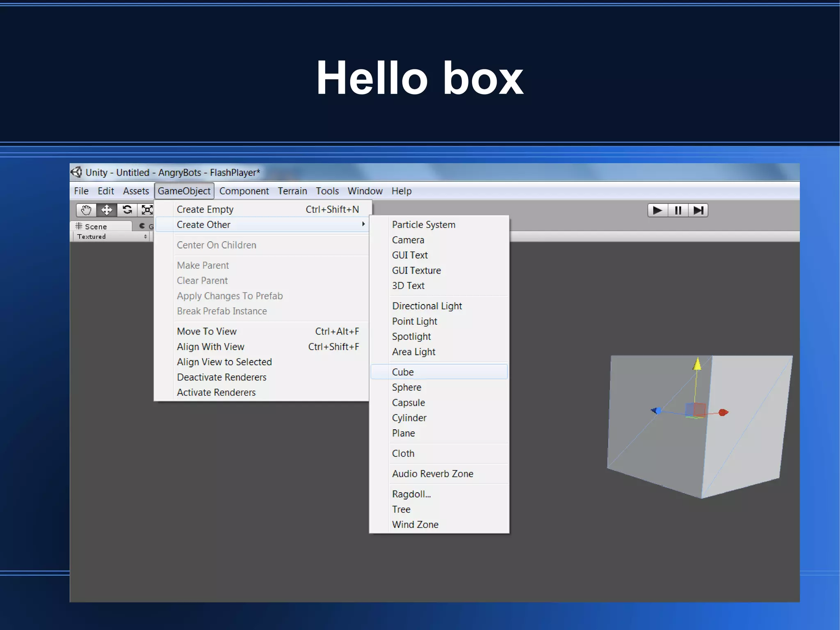Select the Scale tool

(146, 210)
